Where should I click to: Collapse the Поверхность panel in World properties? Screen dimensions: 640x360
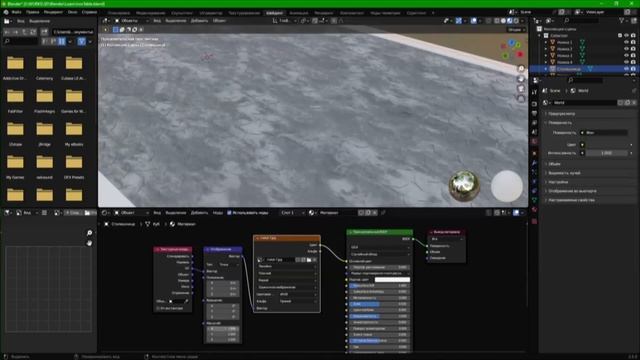[x=560, y=122]
